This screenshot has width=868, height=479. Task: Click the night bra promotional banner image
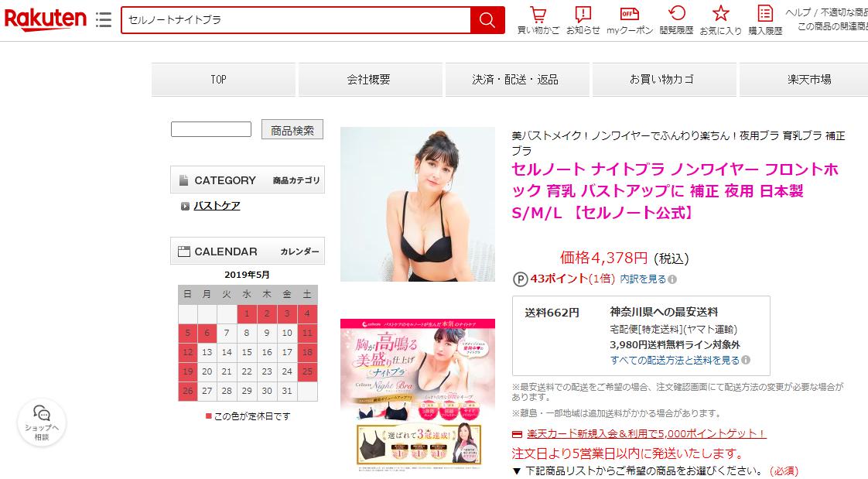click(418, 395)
